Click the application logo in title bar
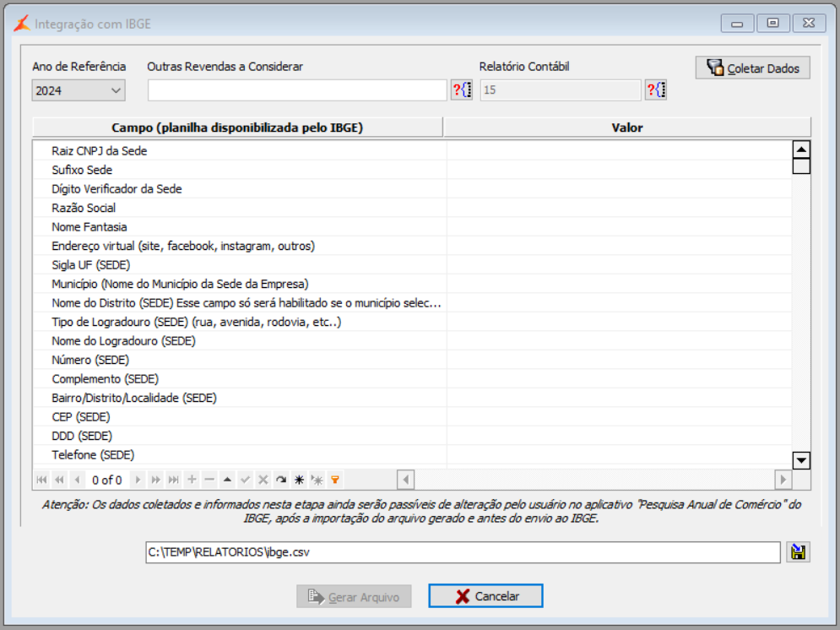 point(22,23)
